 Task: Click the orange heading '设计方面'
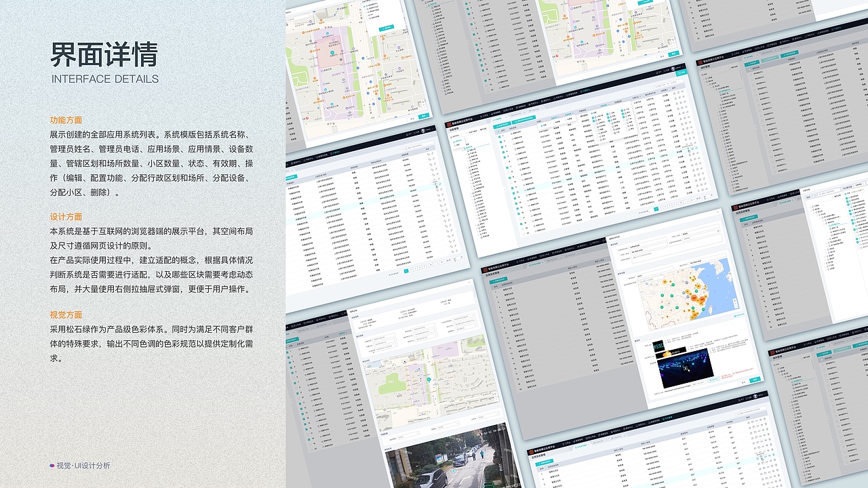click(x=66, y=217)
